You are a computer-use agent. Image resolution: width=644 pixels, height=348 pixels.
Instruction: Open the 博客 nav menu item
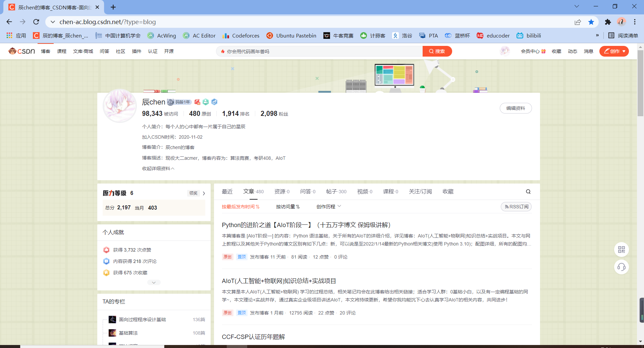[x=46, y=51]
